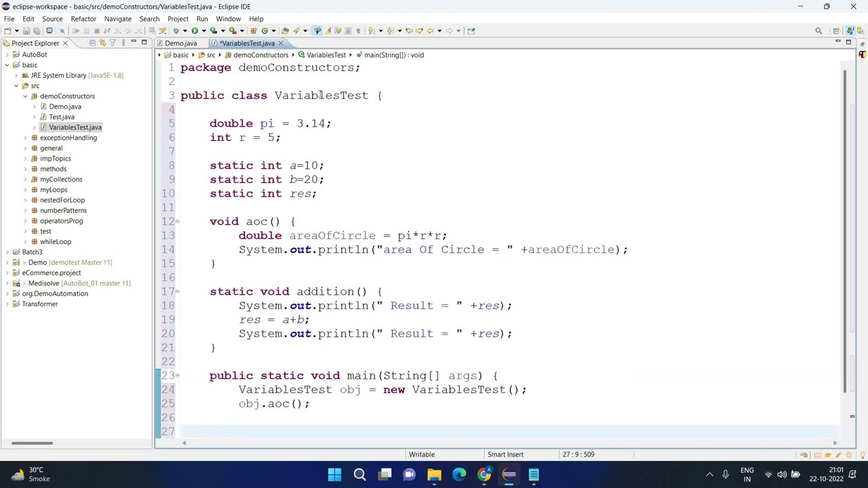Maximize the Project Explorer view
Viewport: 868px width, 488px height.
(144, 42)
